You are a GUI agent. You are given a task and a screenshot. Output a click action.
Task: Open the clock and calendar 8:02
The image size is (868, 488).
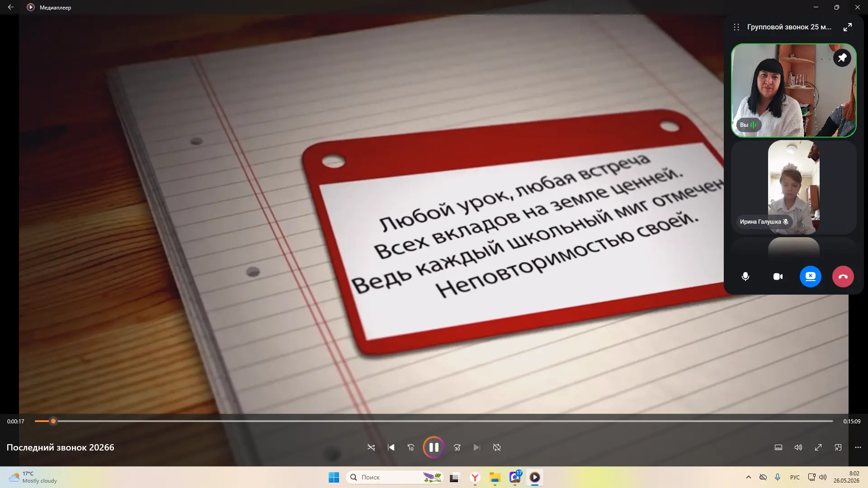[x=847, y=477]
